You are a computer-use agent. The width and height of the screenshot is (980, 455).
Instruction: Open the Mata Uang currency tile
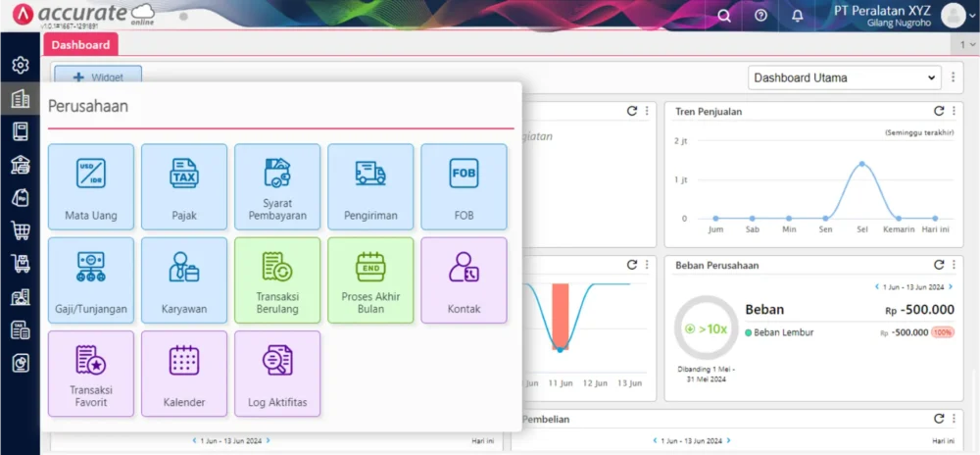pyautogui.click(x=90, y=187)
